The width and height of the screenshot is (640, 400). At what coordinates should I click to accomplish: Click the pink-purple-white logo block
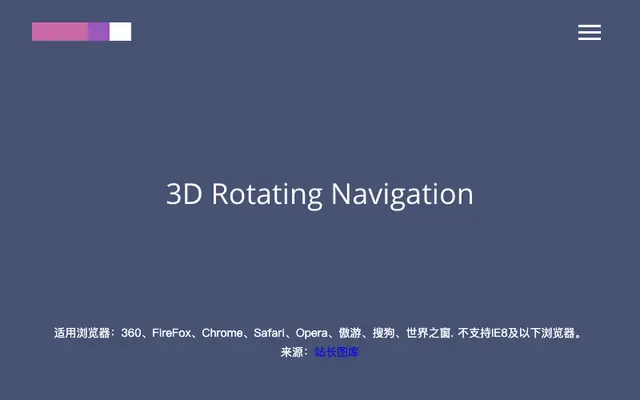coord(82,31)
